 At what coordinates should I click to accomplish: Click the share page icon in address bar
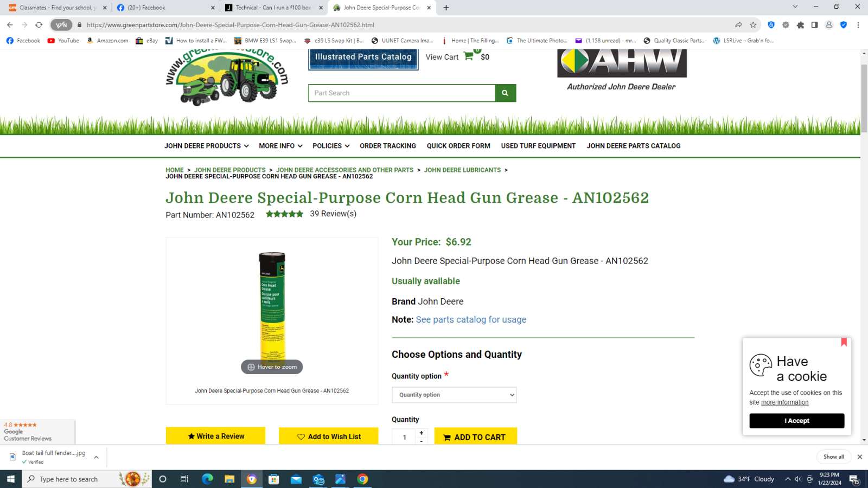click(x=738, y=25)
